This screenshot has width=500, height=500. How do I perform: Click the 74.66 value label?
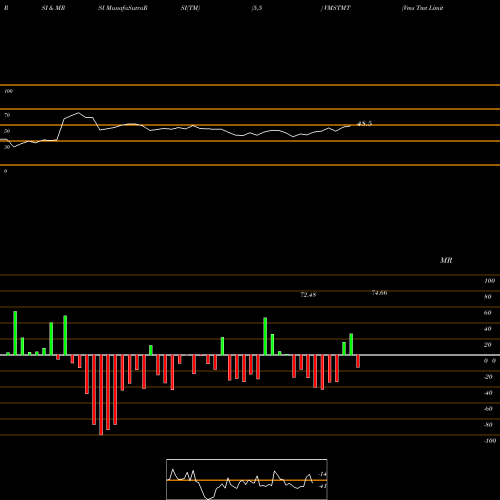pos(379,293)
